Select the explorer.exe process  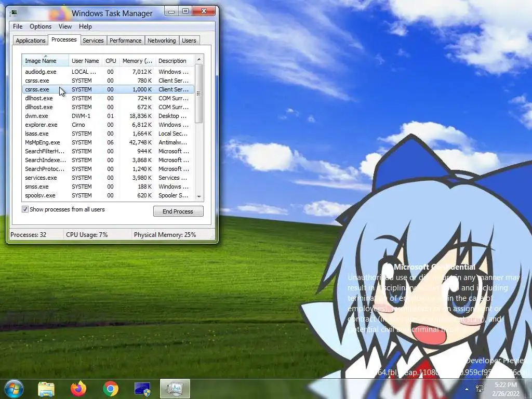pos(108,125)
